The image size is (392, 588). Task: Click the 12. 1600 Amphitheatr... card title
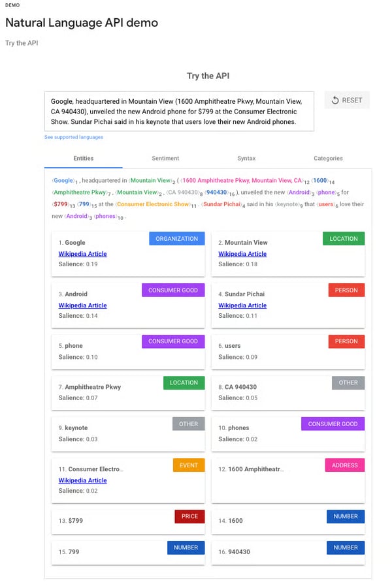251,469
